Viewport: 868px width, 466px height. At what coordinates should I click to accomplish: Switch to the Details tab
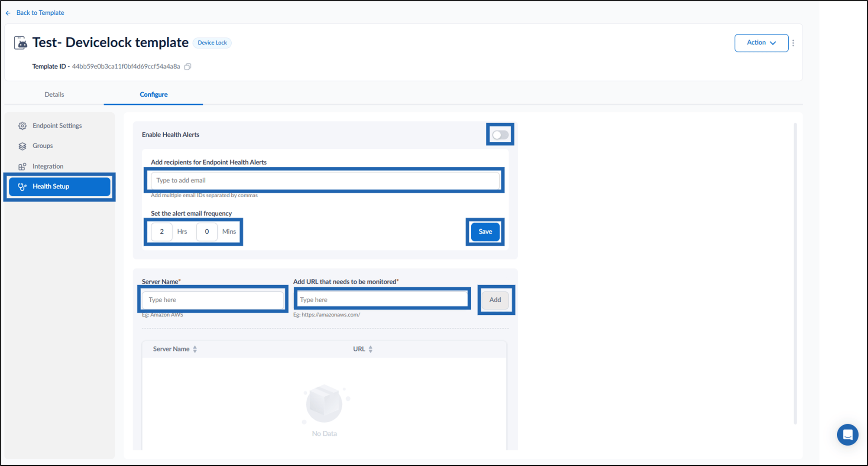(x=54, y=95)
